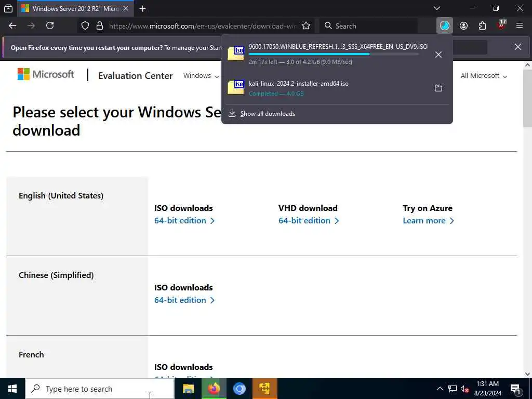Click Learn more under Try on Azure
532x399 pixels.
(x=428, y=220)
